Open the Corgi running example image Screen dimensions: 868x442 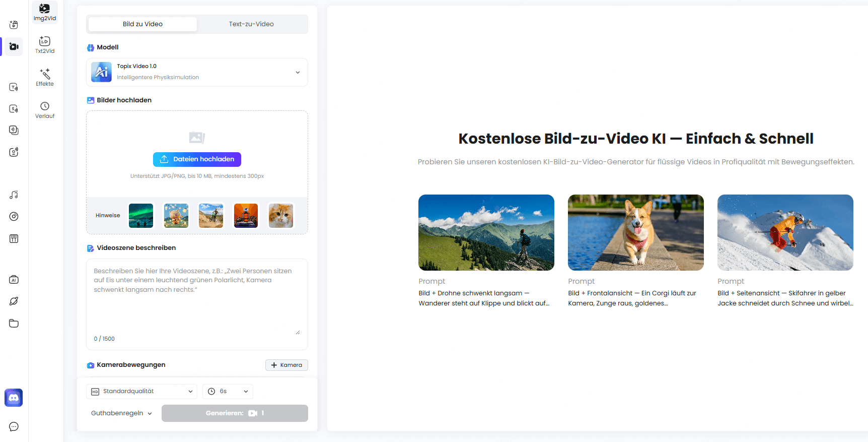pos(636,232)
